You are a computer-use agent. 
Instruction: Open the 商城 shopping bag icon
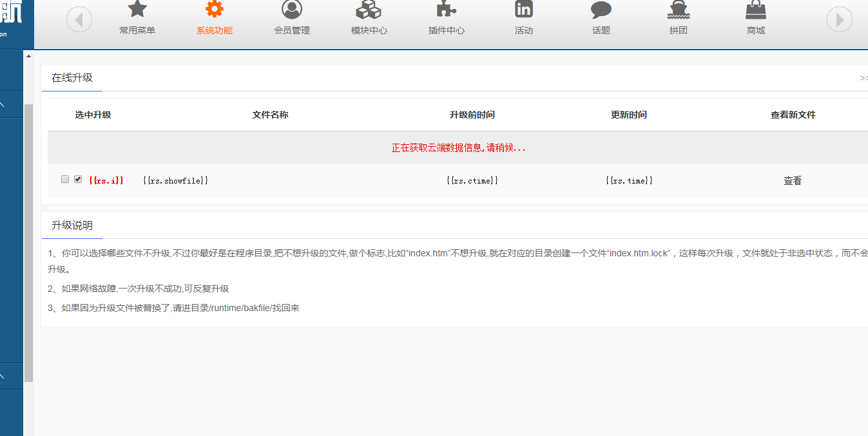[756, 10]
